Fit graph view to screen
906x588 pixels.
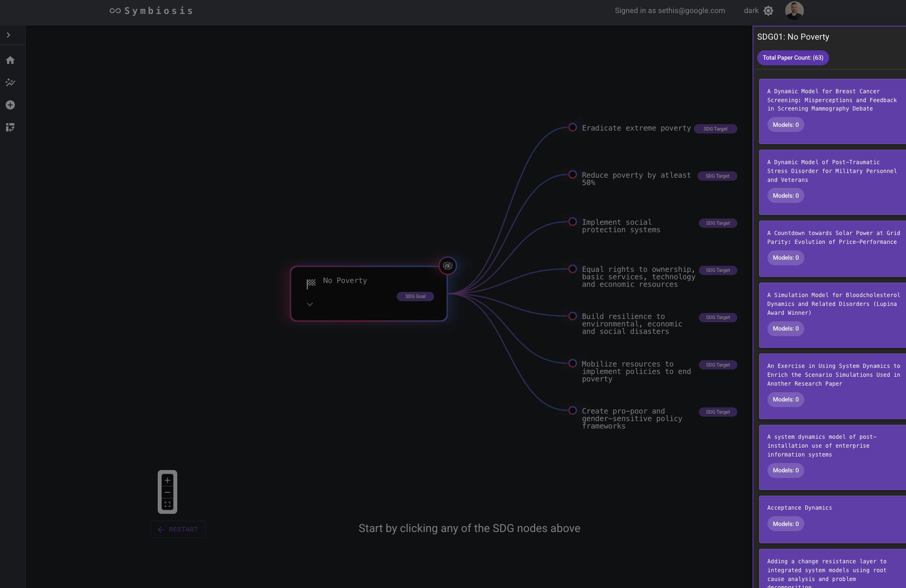click(x=167, y=505)
